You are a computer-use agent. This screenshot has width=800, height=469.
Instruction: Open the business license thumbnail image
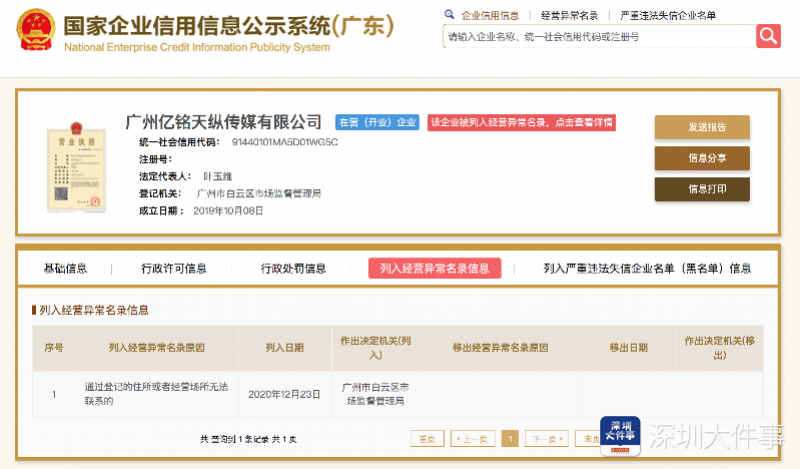77,167
